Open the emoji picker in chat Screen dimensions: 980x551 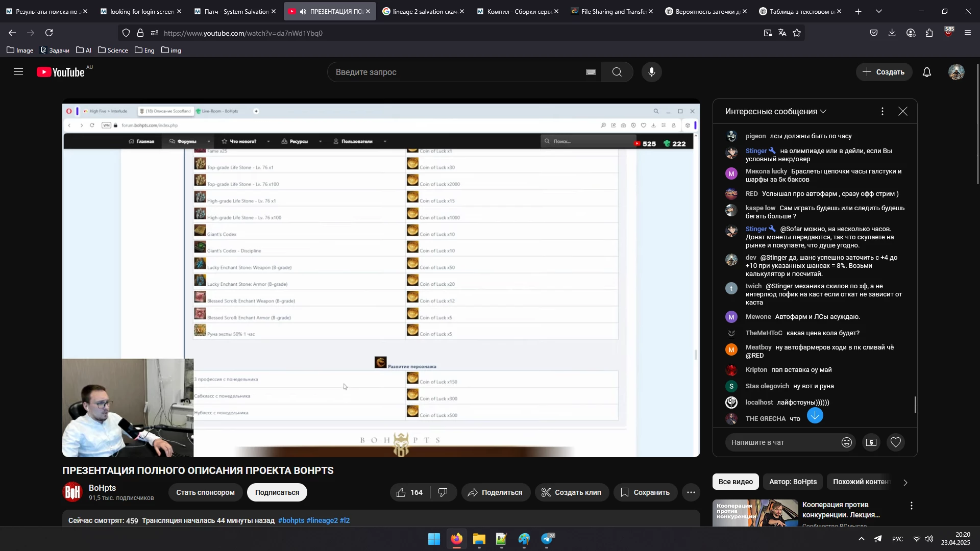coord(846,442)
